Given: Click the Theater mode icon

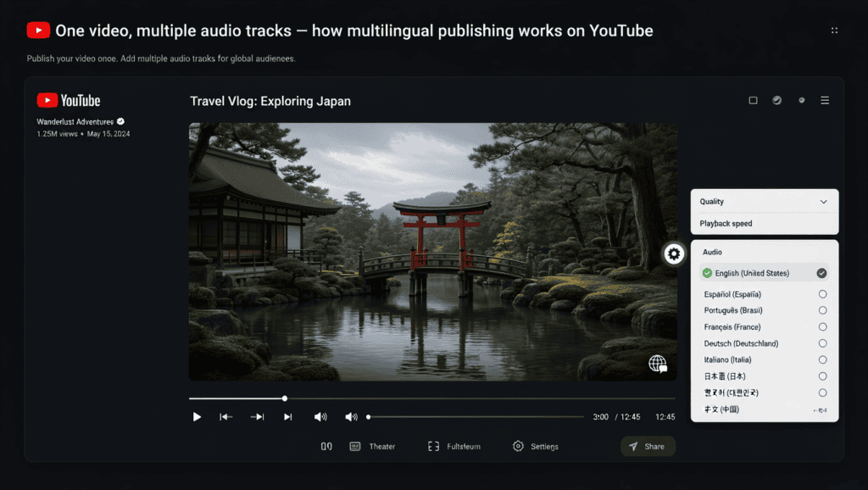Looking at the screenshot, I should [x=355, y=446].
